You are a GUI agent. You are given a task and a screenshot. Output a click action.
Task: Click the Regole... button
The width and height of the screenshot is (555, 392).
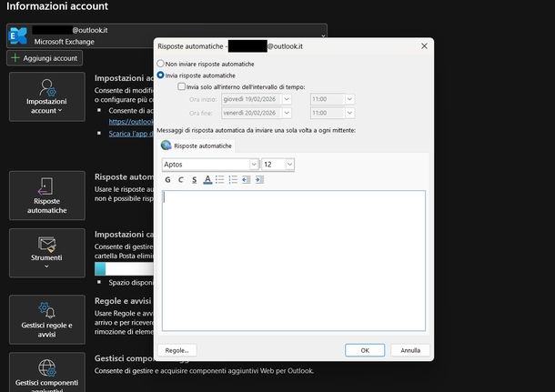[177, 350]
